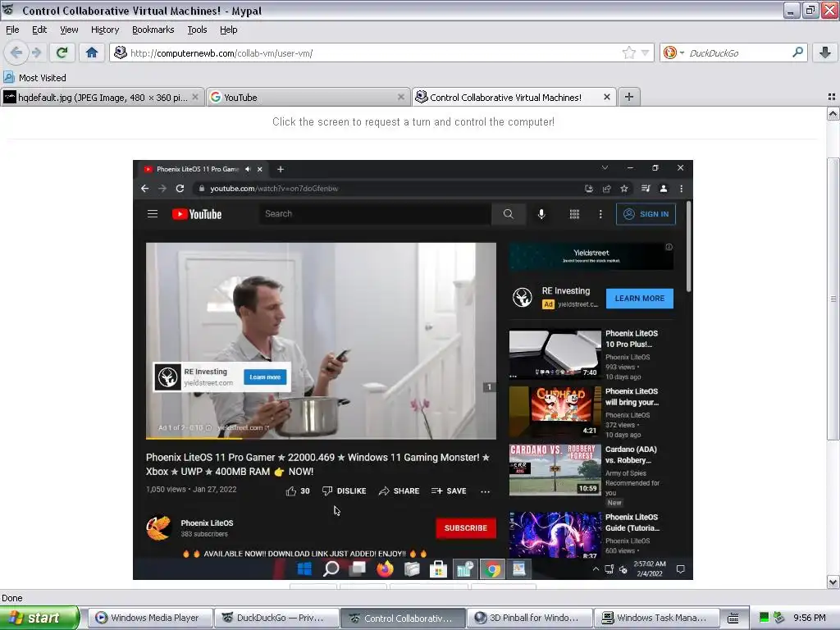
Task: Click the XP start button
Action: click(39, 618)
